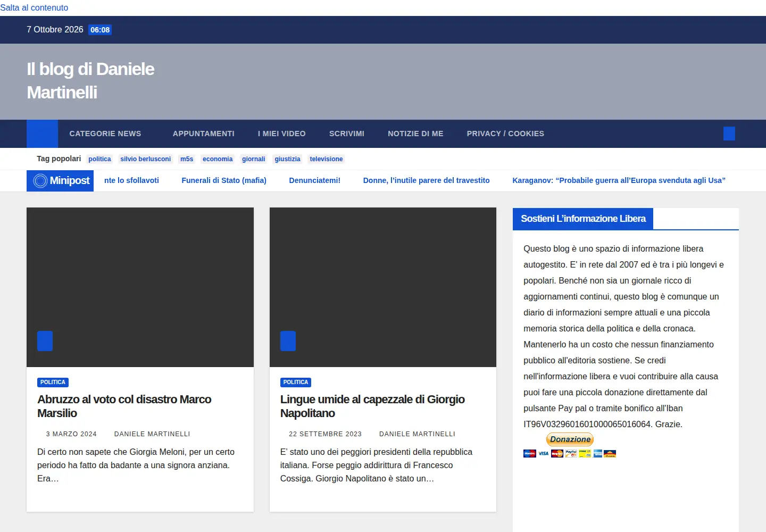Image resolution: width=766 pixels, height=532 pixels.
Task: Open the Appuntamenti menu item
Action: [x=204, y=134]
